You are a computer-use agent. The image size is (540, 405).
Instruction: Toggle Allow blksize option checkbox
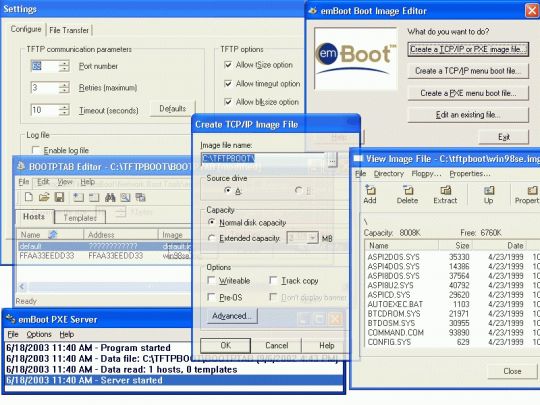pos(228,102)
